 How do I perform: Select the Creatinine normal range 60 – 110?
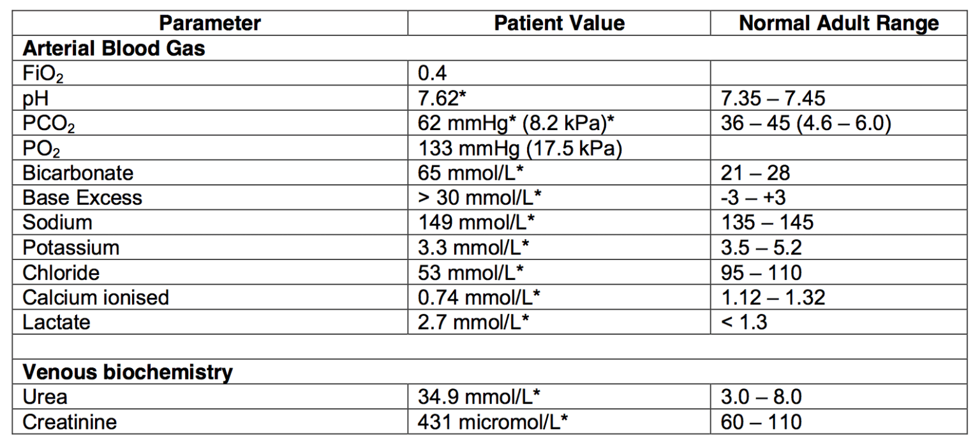[762, 422]
